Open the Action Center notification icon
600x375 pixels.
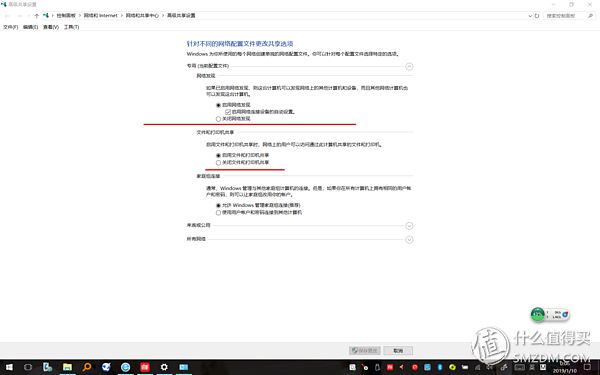pos(587,367)
